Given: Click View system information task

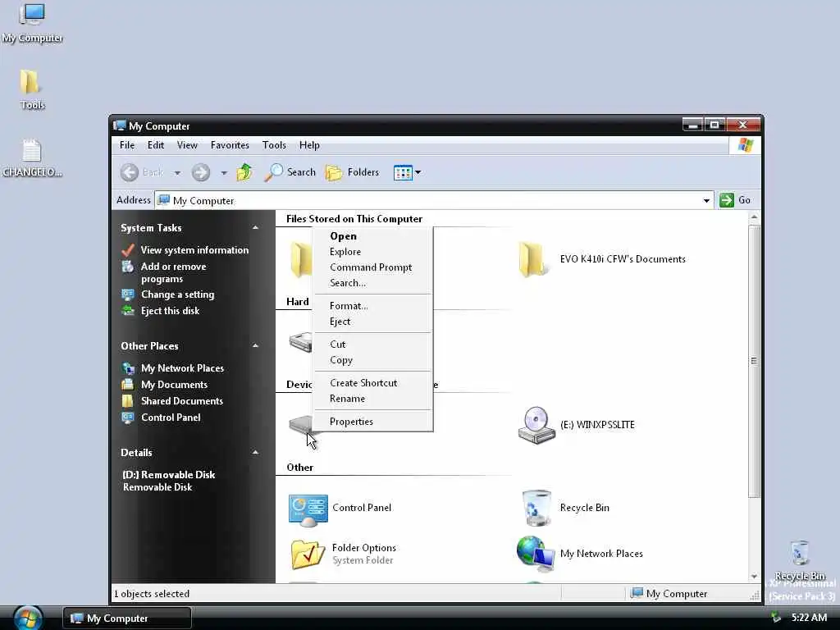Looking at the screenshot, I should coord(194,250).
